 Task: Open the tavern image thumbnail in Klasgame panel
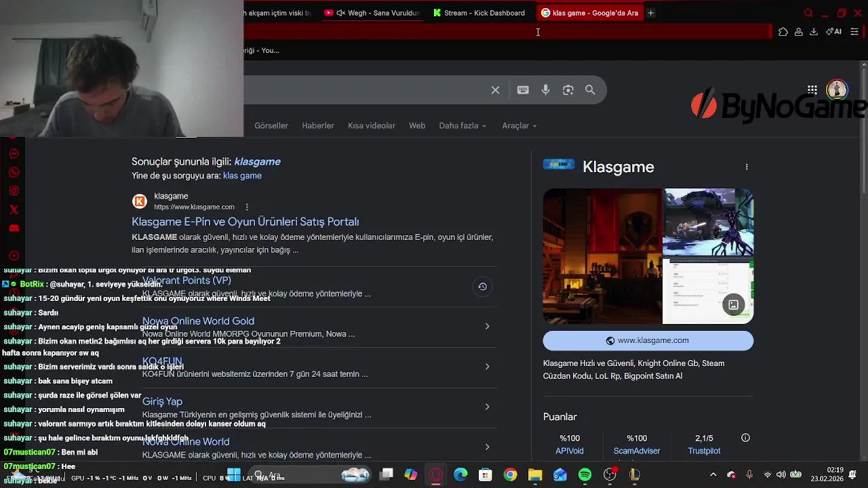[x=602, y=256]
